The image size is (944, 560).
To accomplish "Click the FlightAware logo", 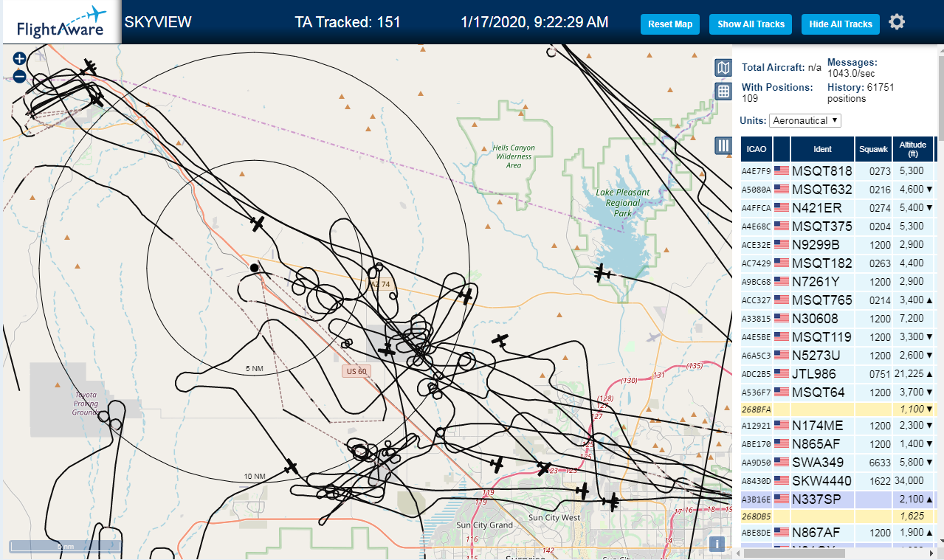I will [x=61, y=22].
